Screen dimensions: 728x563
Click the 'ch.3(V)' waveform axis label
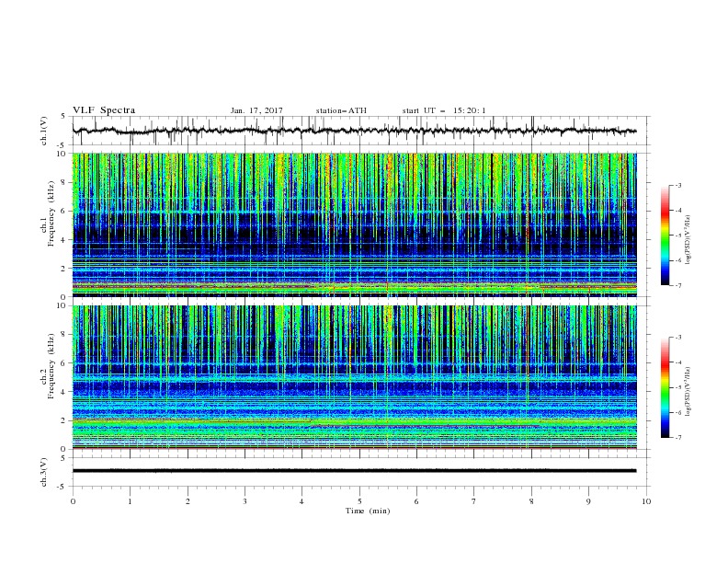44,472
